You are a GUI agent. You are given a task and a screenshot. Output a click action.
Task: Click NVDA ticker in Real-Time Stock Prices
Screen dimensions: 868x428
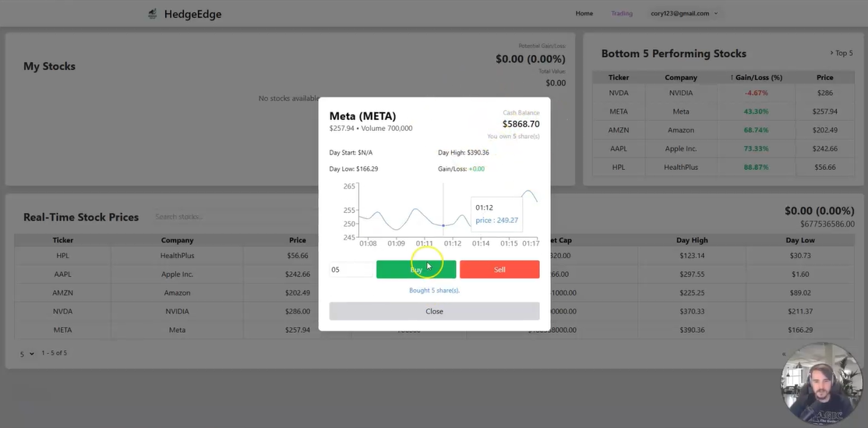(x=62, y=311)
